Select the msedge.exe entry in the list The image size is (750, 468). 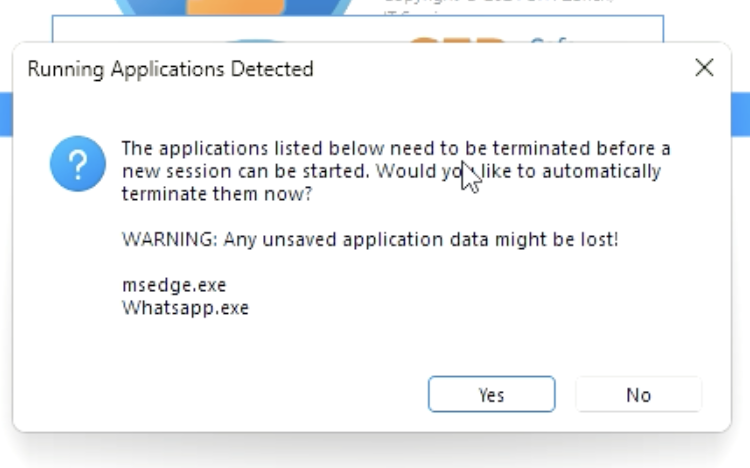click(174, 285)
